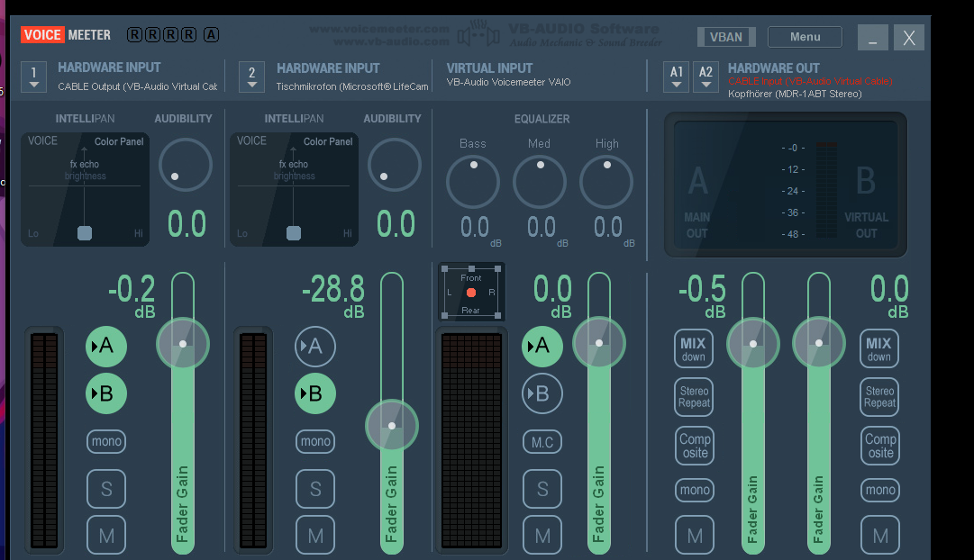Click the equalizer High knob

pyautogui.click(x=606, y=182)
